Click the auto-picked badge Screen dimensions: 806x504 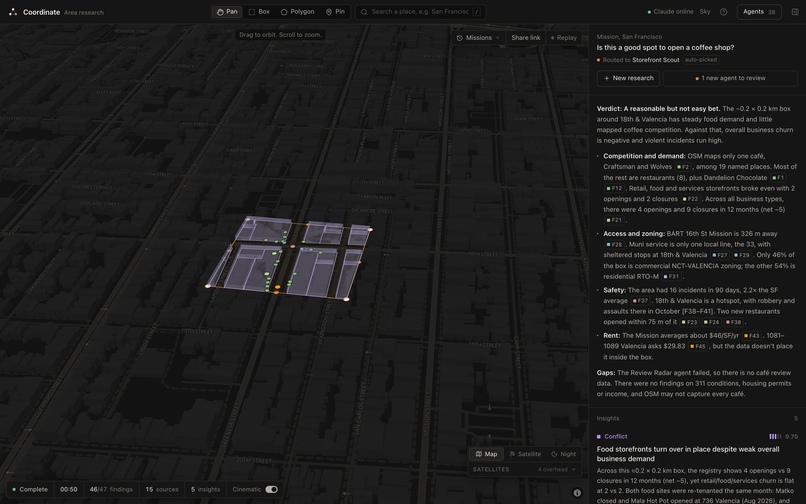point(701,60)
